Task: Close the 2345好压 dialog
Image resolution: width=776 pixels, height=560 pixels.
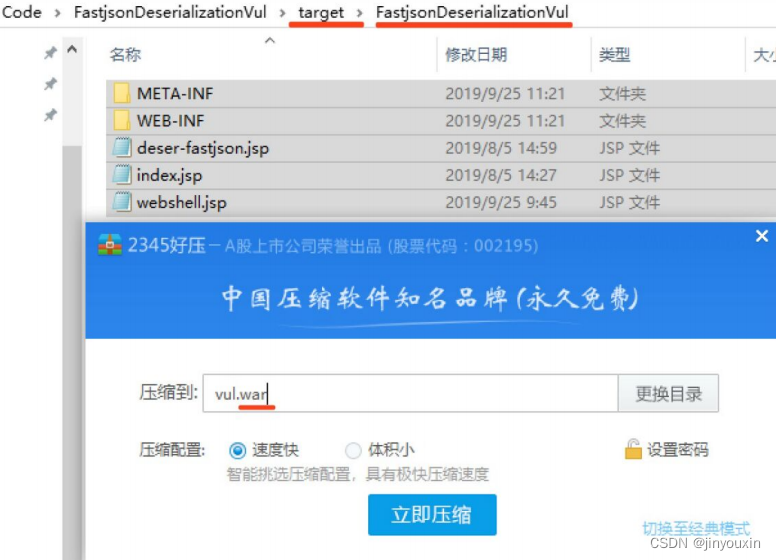Action: 762,236
